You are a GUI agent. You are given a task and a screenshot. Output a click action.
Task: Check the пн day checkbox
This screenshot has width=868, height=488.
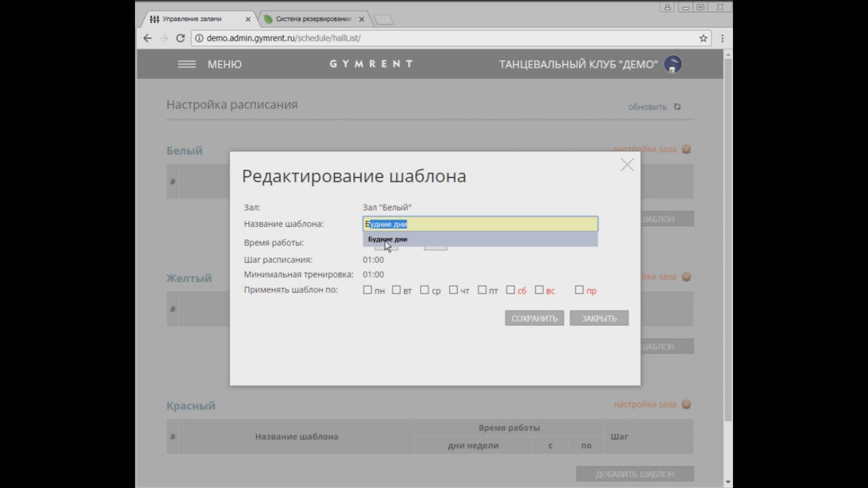click(368, 290)
